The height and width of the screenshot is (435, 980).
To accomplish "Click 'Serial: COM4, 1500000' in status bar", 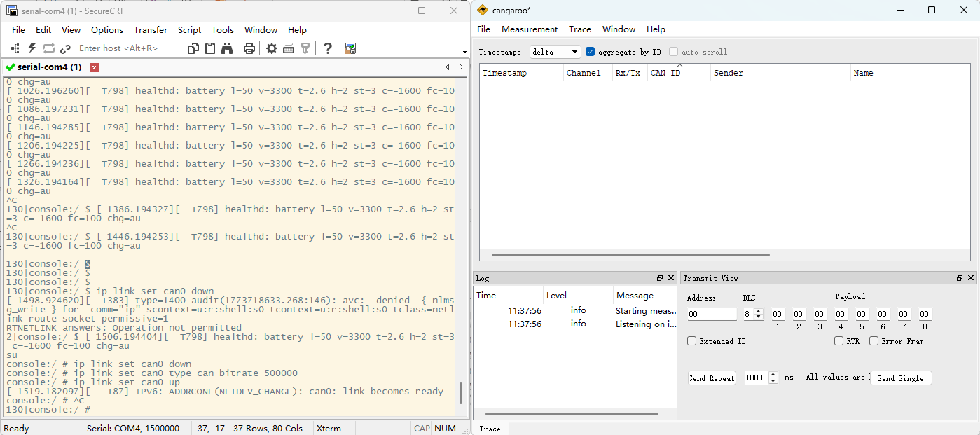I will coord(133,428).
